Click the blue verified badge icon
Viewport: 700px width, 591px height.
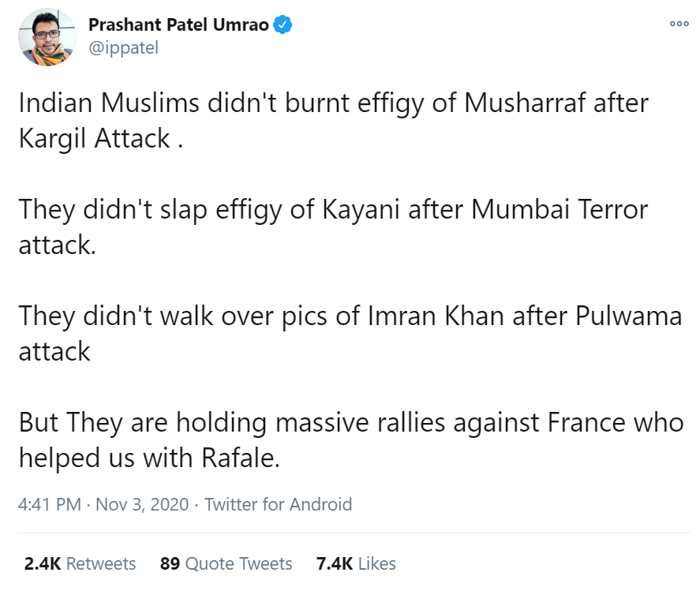coord(283,24)
